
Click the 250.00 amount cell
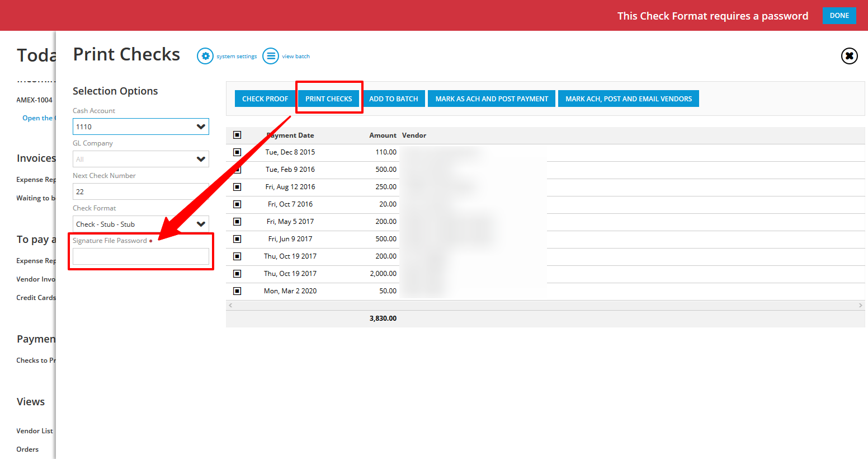coord(386,187)
